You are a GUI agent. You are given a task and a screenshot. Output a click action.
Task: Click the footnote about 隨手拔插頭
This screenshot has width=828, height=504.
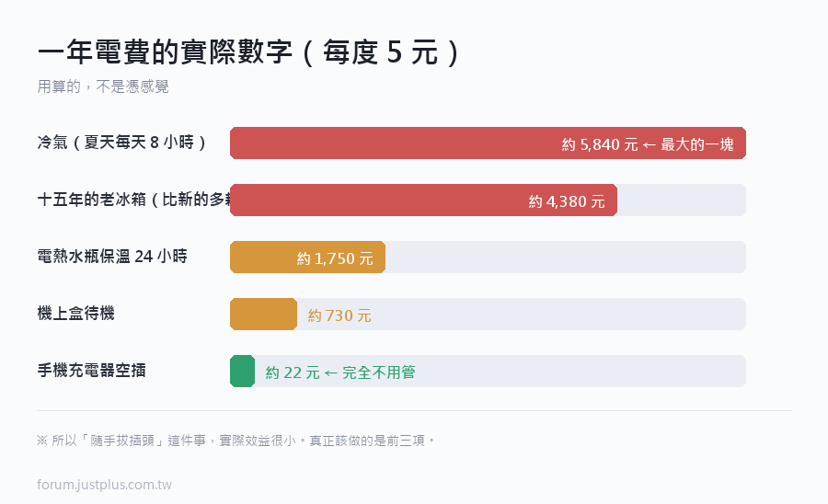236,441
